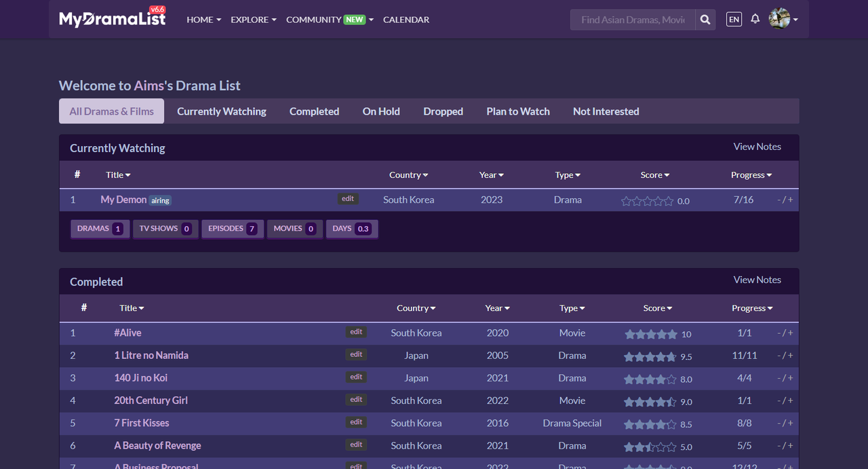
Task: Open the My Demon drama page
Action: point(123,200)
